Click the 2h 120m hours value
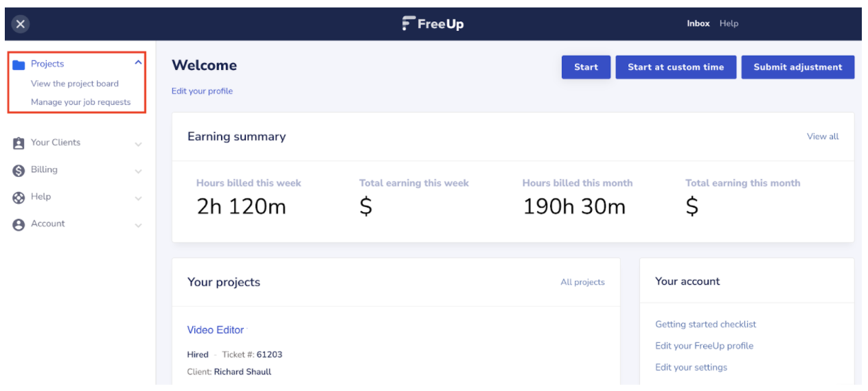 point(241,206)
